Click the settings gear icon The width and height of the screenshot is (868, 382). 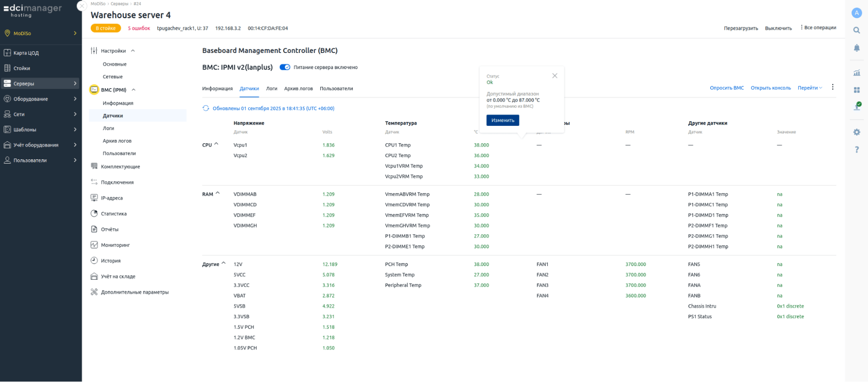point(856,132)
